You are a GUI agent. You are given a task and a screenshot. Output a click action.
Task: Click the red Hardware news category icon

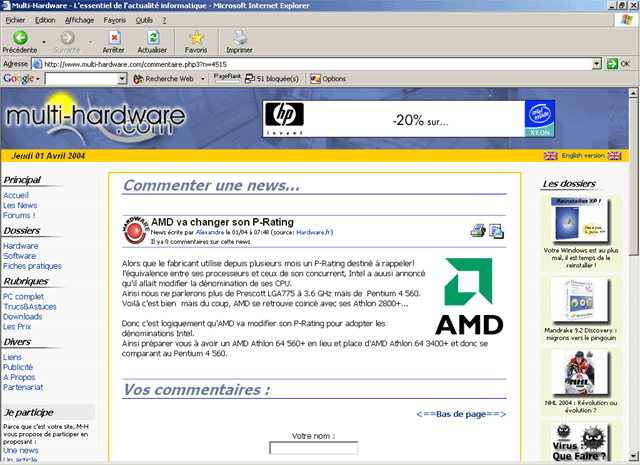pos(136,231)
